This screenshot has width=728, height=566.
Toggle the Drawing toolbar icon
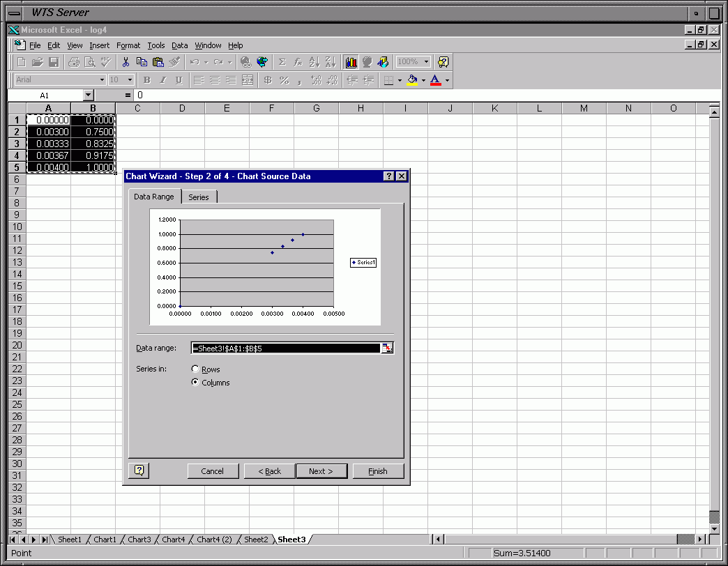tap(383, 62)
